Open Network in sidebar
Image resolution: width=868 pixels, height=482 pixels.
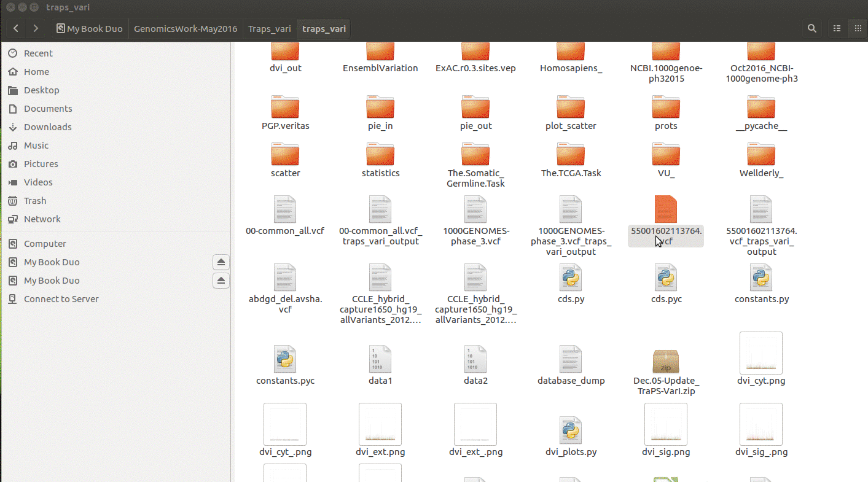click(42, 219)
